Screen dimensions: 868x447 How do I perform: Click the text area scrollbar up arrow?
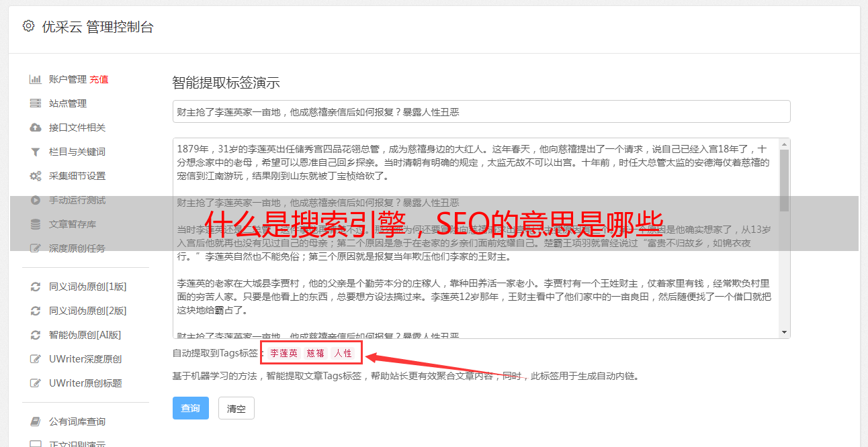point(784,144)
